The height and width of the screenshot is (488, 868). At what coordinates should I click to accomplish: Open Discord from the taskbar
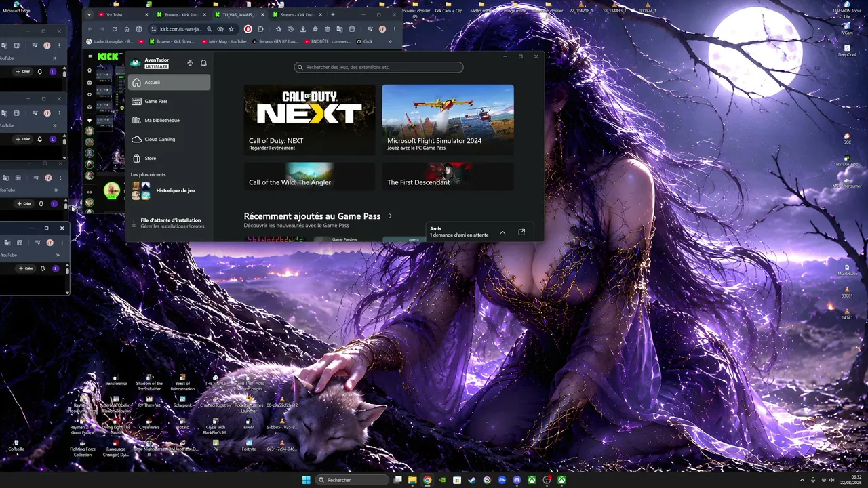[517, 480]
